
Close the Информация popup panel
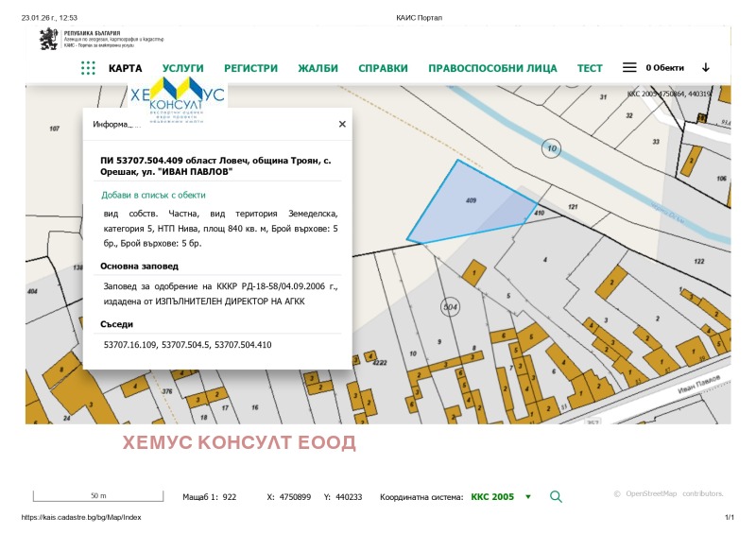coord(342,124)
